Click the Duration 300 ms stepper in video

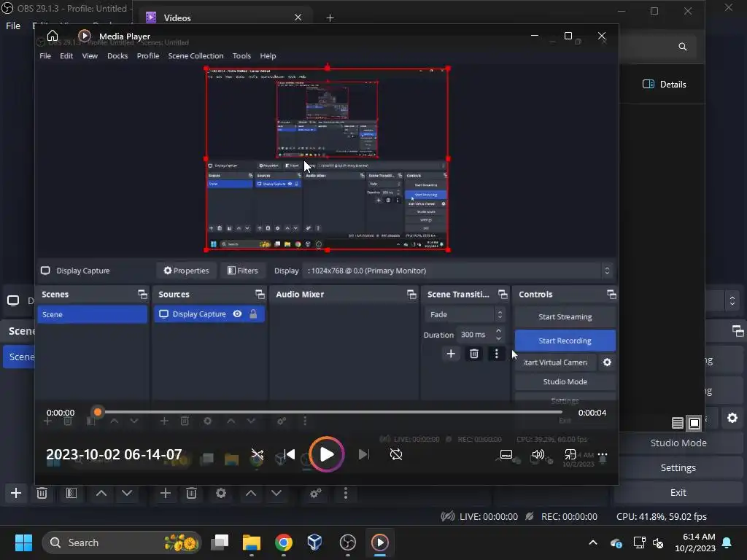[x=498, y=334]
